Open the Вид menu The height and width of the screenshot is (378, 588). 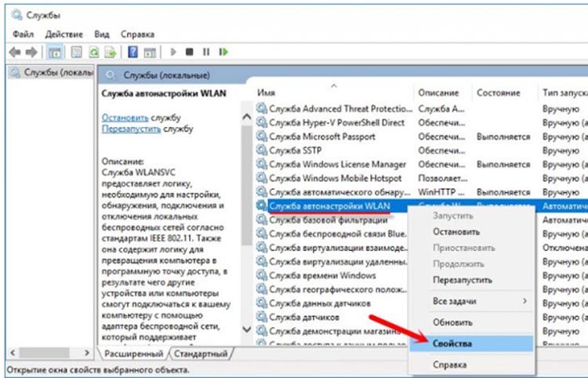point(102,35)
